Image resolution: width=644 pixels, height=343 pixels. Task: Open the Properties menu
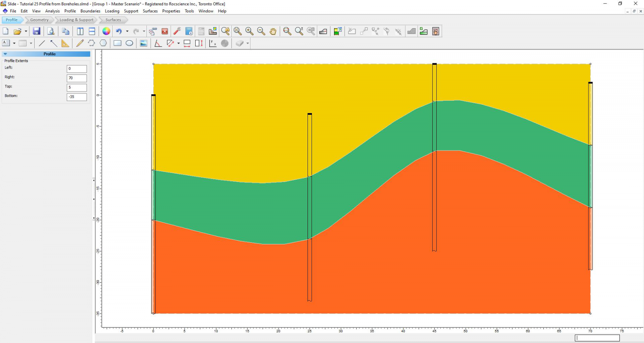[x=171, y=11]
